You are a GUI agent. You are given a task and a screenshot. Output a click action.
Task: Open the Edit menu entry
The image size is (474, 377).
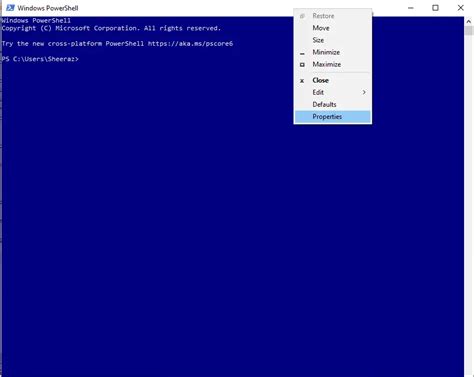pyautogui.click(x=333, y=92)
